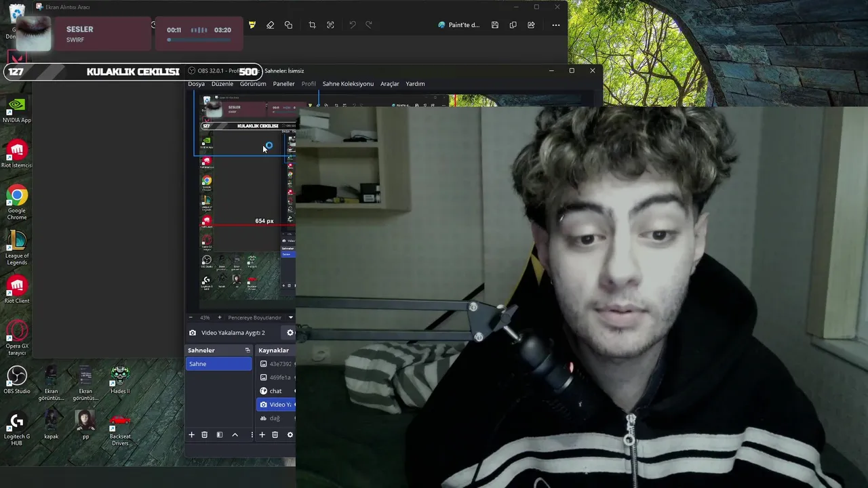Open Sahneler toolbar three-dot overflow
This screenshot has height=488, width=868.
tap(252, 435)
